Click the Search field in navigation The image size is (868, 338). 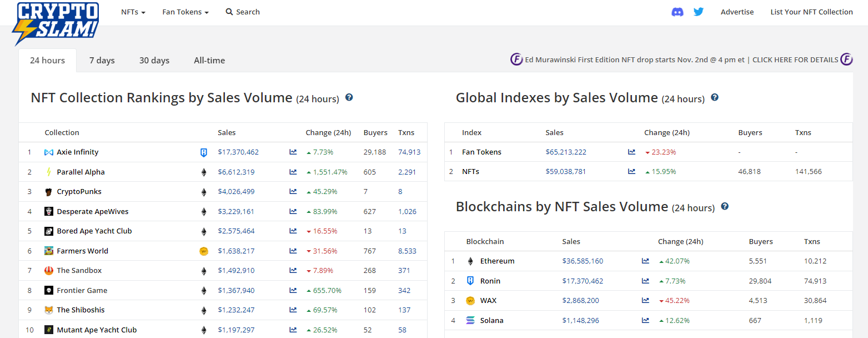[x=243, y=12]
